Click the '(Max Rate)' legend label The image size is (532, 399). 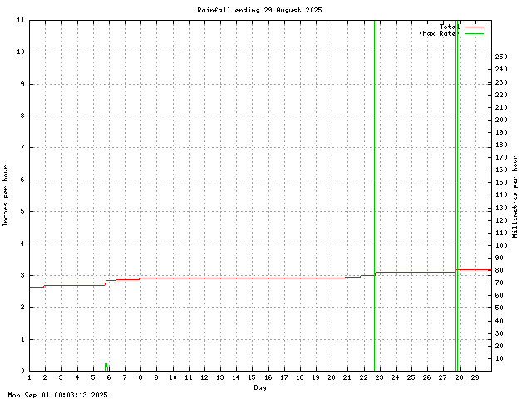coord(439,33)
